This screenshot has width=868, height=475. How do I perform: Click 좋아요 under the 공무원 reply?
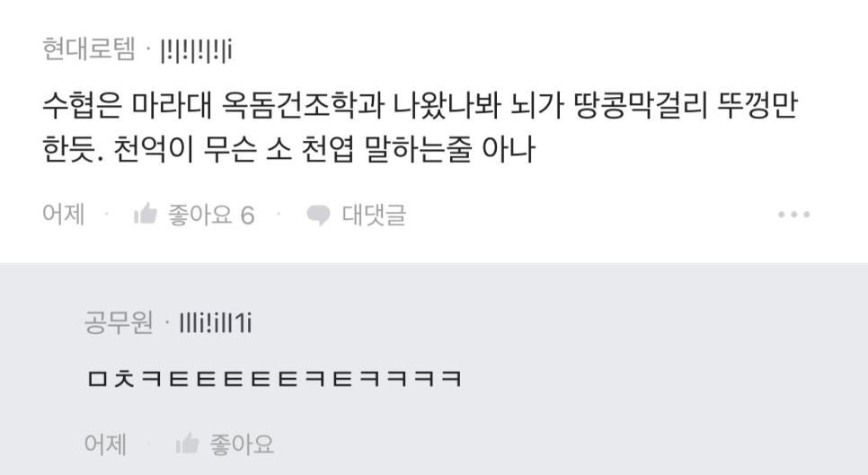click(x=242, y=444)
